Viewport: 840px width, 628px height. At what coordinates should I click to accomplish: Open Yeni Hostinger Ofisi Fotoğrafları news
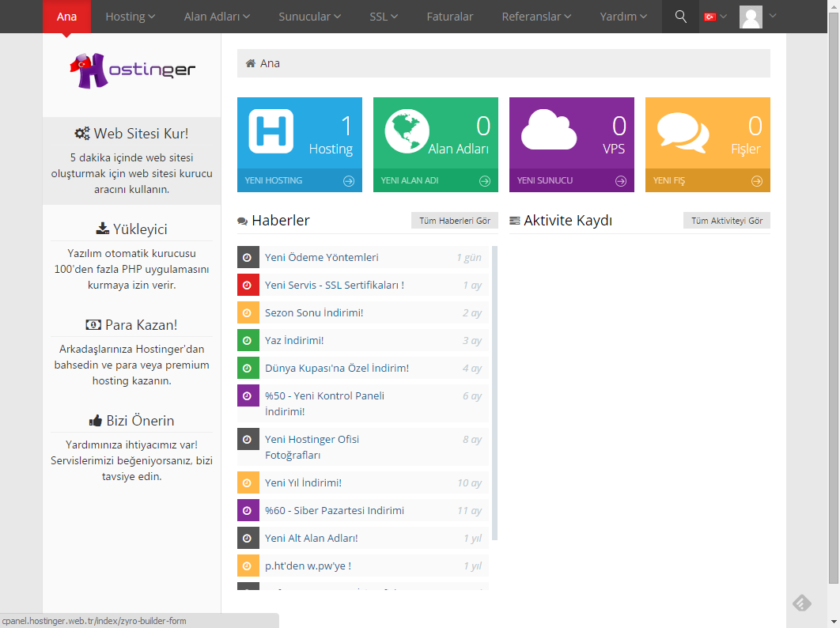312,447
